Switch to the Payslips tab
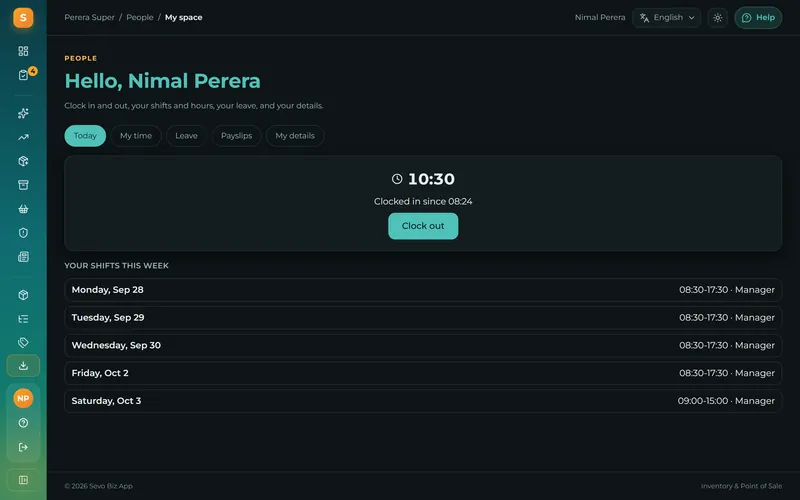 tap(236, 136)
